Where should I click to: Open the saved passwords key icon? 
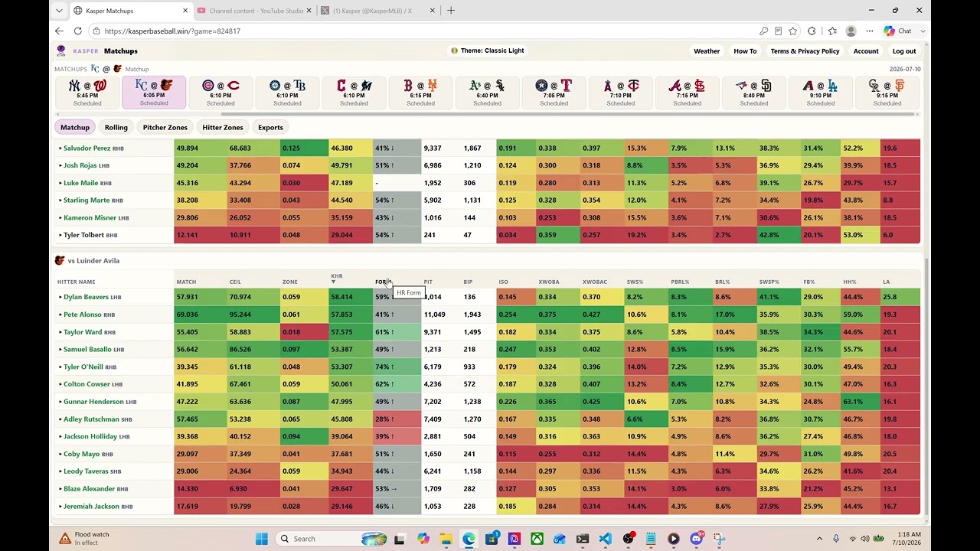tap(763, 31)
